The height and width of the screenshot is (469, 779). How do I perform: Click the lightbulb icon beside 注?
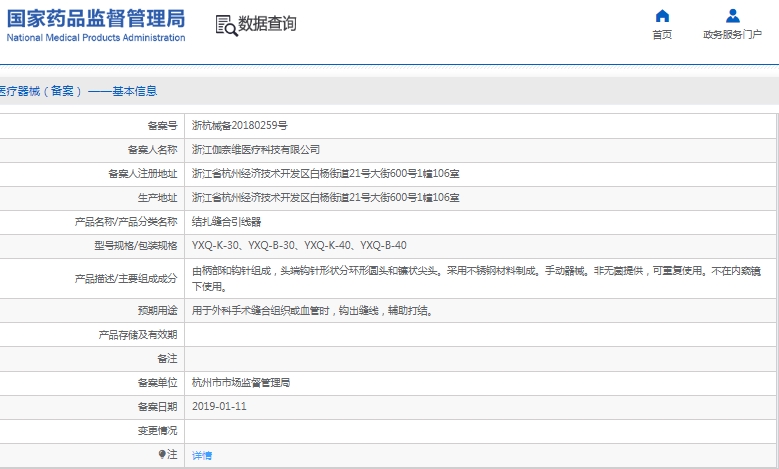[162, 454]
